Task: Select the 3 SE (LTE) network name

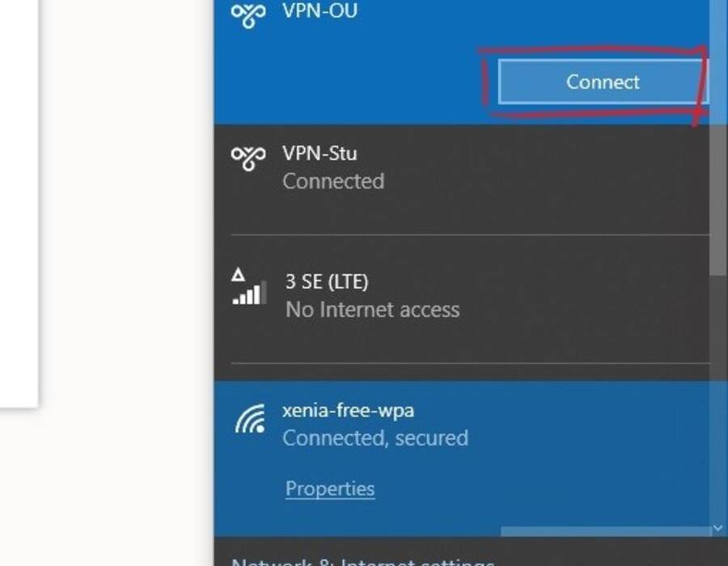Action: pyautogui.click(x=327, y=281)
